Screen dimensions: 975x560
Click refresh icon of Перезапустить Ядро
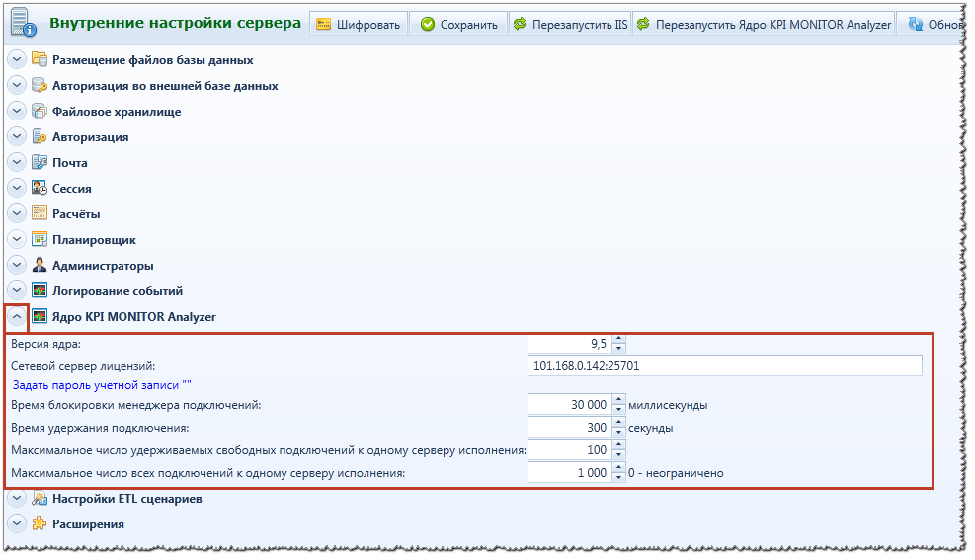click(x=643, y=24)
